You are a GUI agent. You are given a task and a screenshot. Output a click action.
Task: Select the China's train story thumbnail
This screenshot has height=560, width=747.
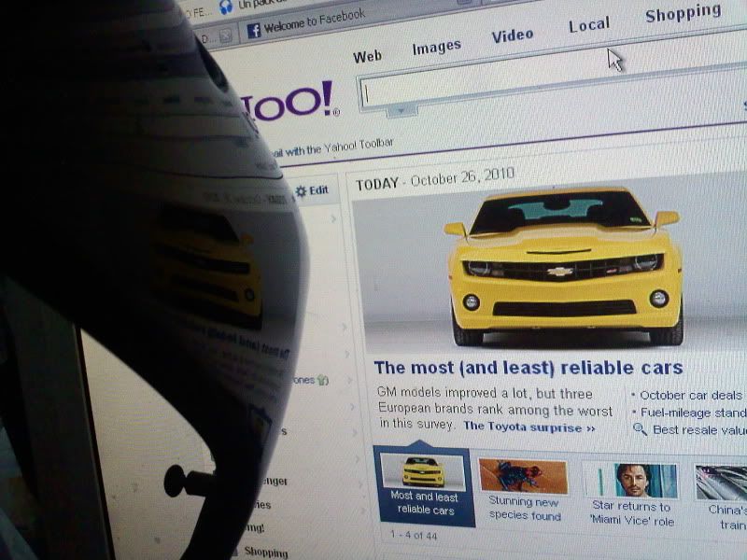[x=721, y=497]
